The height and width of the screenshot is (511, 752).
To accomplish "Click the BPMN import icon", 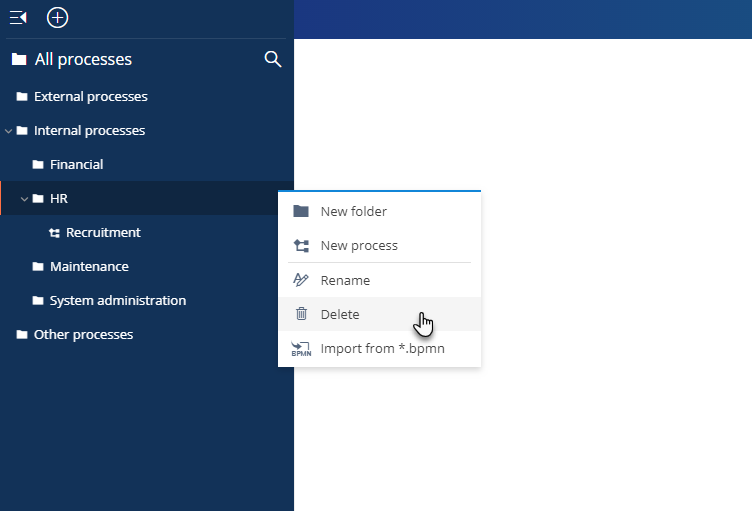I will point(301,348).
